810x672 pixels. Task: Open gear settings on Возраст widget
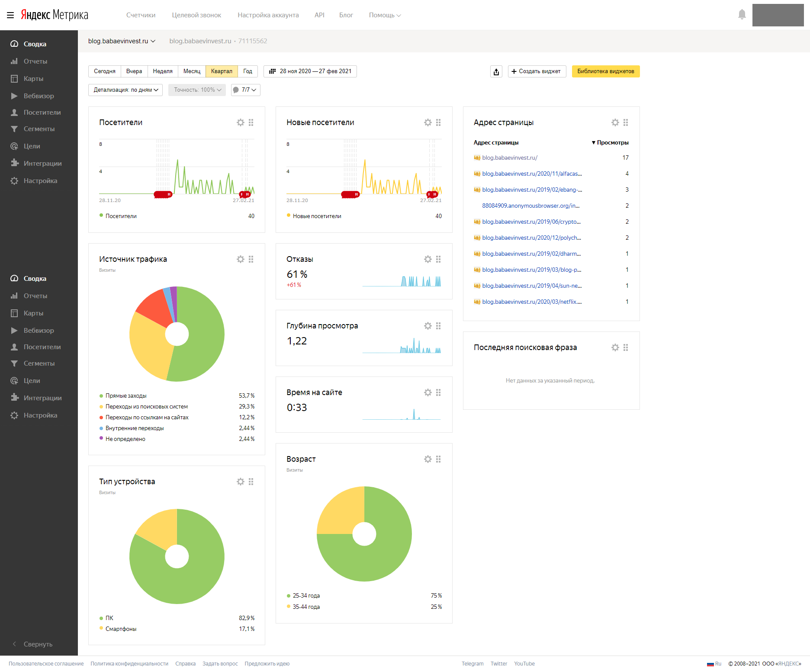pyautogui.click(x=427, y=459)
